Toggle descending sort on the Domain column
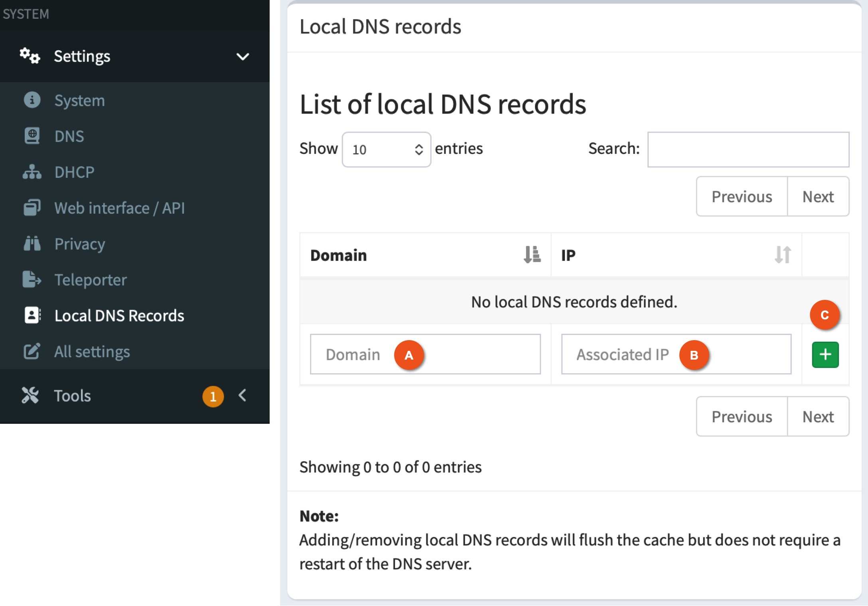Viewport: 868px width, 606px height. click(x=531, y=255)
